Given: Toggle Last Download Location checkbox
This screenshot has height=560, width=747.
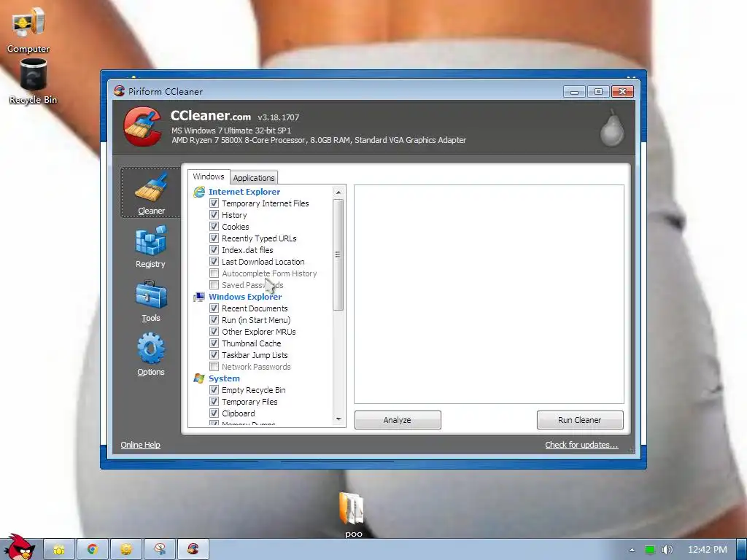Looking at the screenshot, I should pos(214,262).
